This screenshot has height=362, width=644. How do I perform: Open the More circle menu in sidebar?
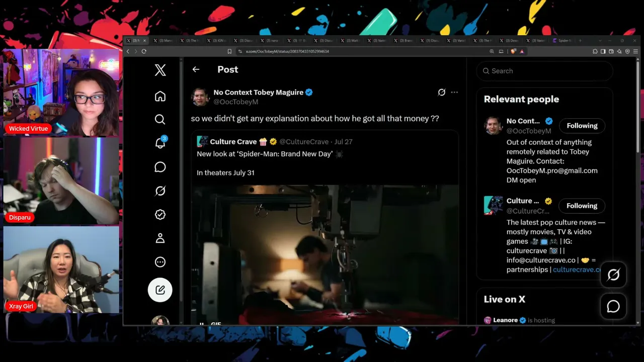[x=160, y=262]
